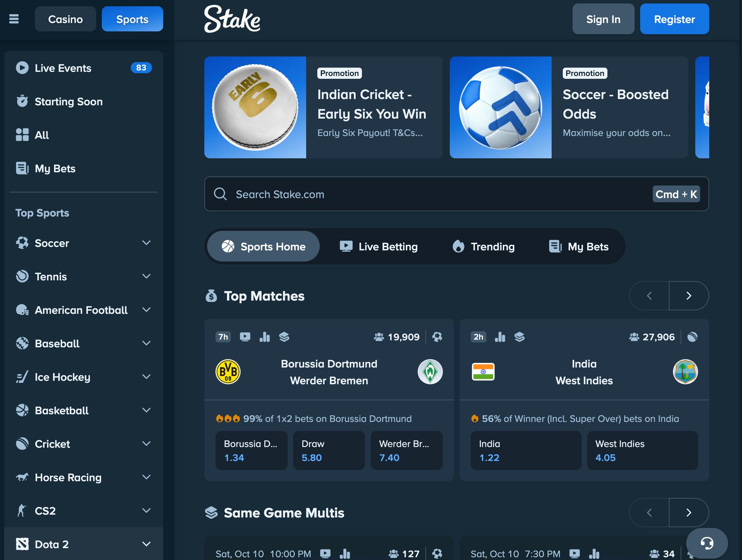
Task: Click the Werder Bremen crest
Action: [430, 372]
